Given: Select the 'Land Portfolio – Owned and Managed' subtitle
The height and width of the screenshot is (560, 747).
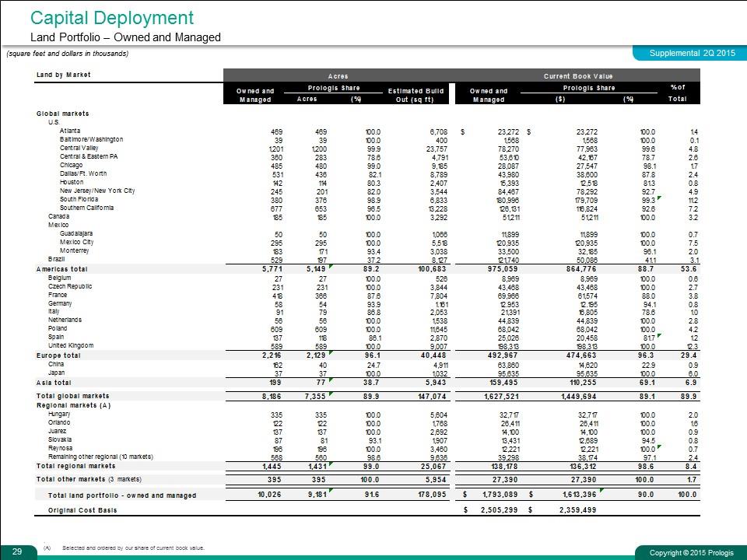Looking at the screenshot, I should (125, 37).
